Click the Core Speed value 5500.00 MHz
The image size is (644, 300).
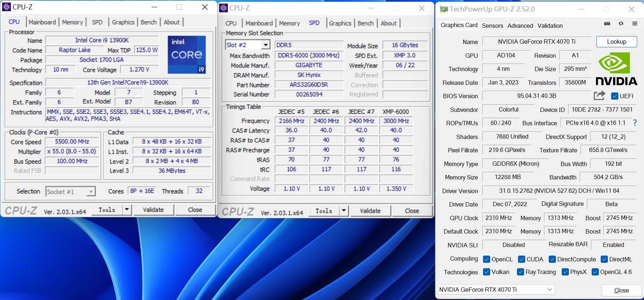coord(72,142)
